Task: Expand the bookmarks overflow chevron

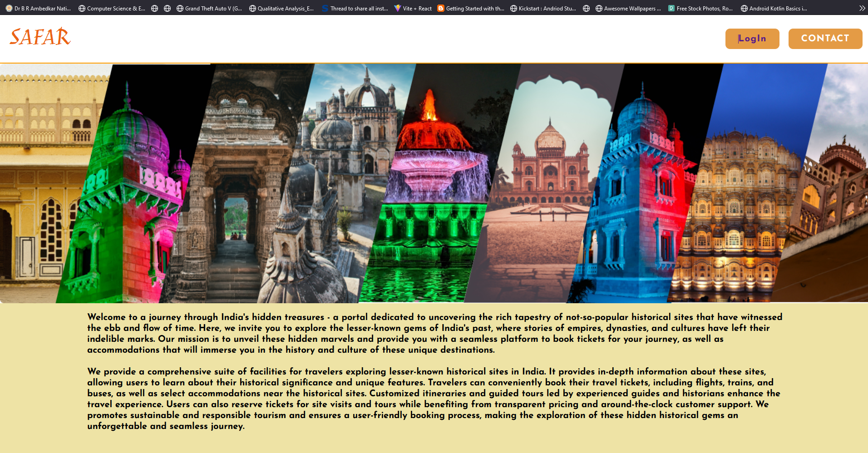Action: pyautogui.click(x=862, y=8)
